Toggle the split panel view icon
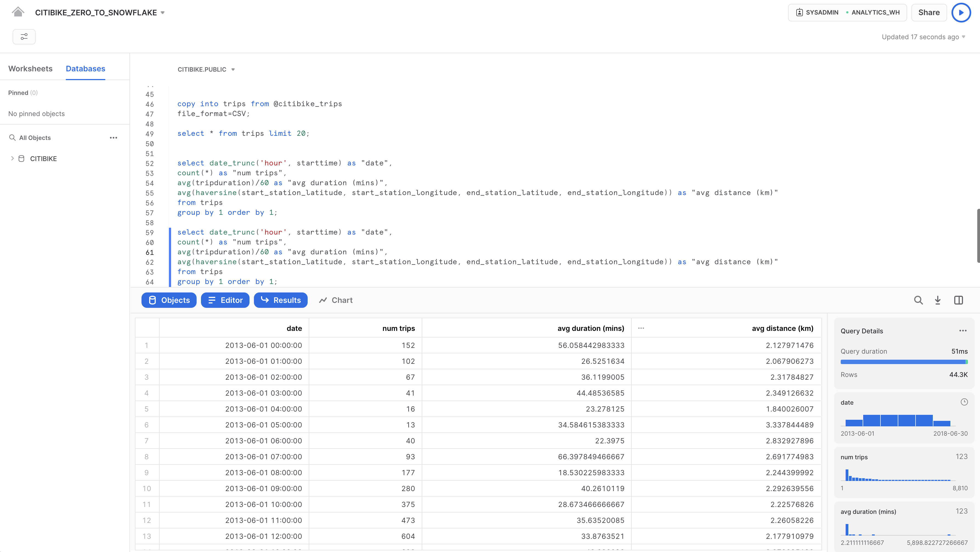 point(958,300)
